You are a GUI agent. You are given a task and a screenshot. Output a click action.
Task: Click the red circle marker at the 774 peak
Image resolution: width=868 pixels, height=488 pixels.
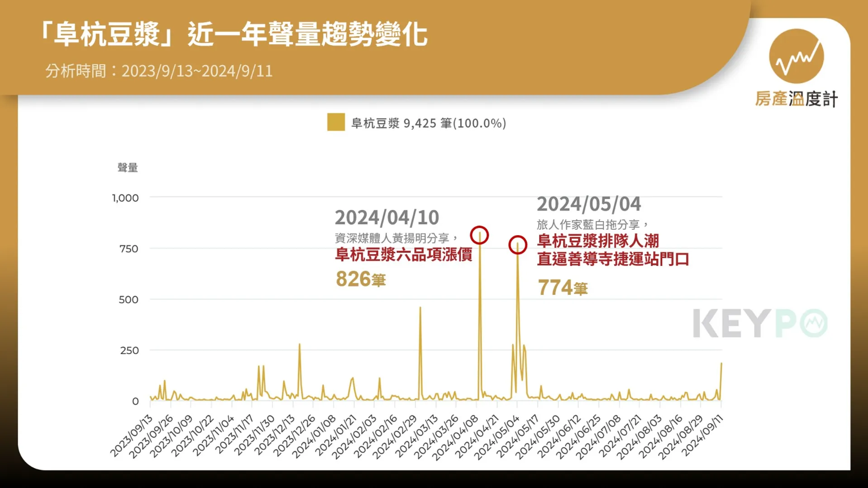518,245
